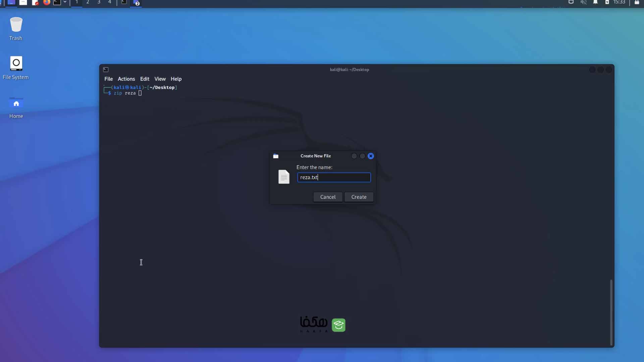Click the removable device tray icon

pos(571,2)
